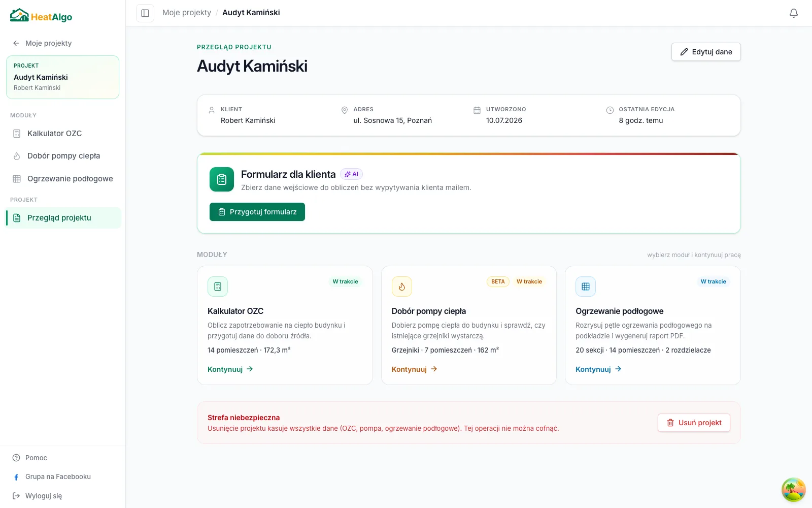Click the Wyloguj się logout icon
812x508 pixels.
[x=16, y=496]
